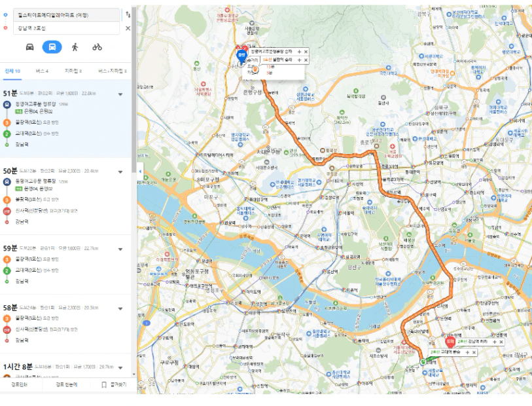Collapse side panel with left arrow handle
Viewport: 532px width, 406px height.
[x=140, y=172]
